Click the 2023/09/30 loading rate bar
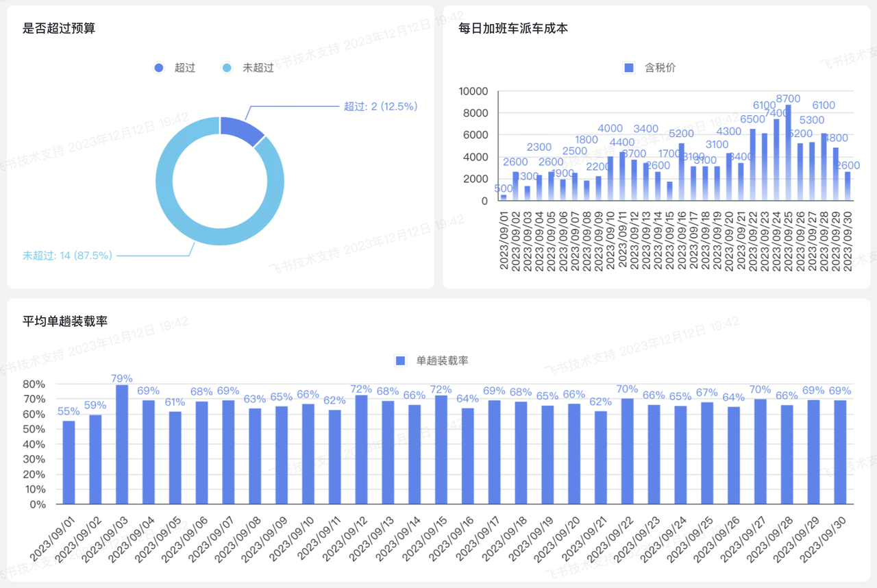The height and width of the screenshot is (588, 877). coord(839,452)
